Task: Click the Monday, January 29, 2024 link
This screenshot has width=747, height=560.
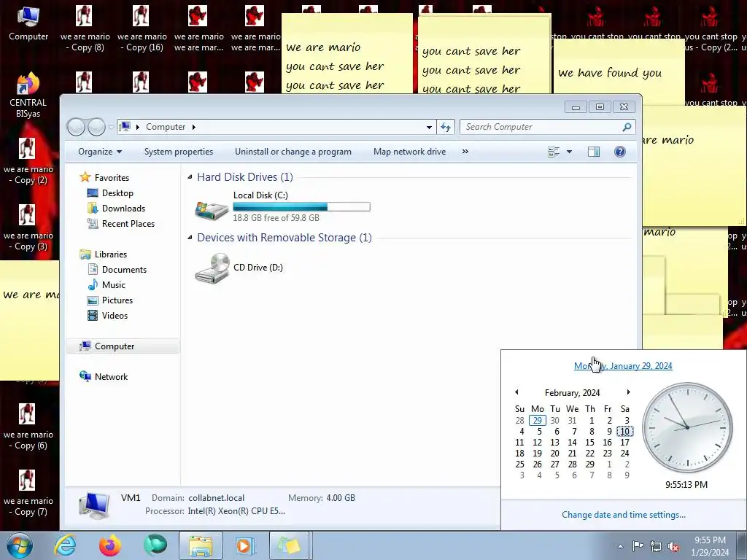Action: 623,366
